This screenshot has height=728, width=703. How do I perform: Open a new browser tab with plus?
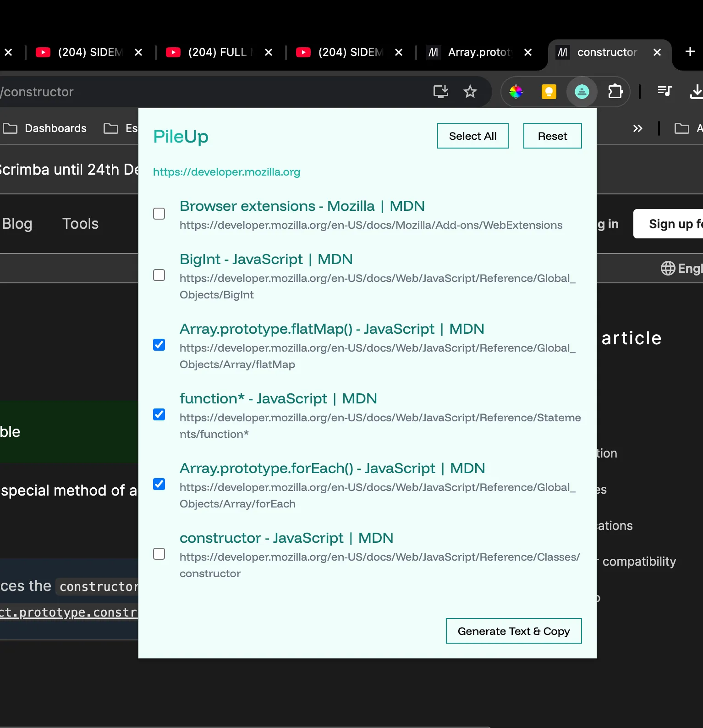[x=690, y=52]
